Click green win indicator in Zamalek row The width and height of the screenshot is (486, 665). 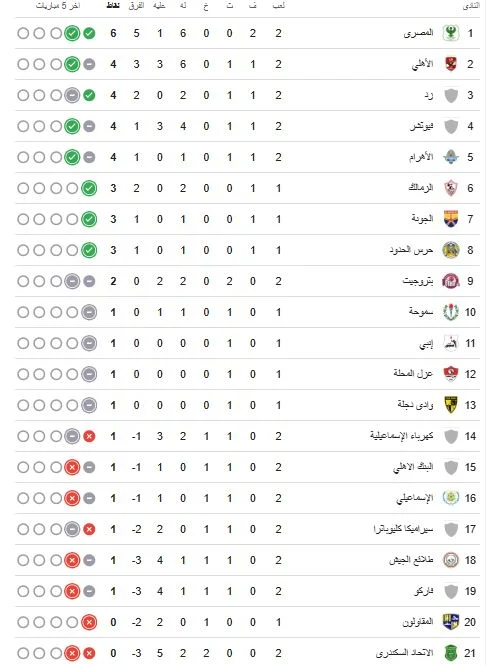89,188
